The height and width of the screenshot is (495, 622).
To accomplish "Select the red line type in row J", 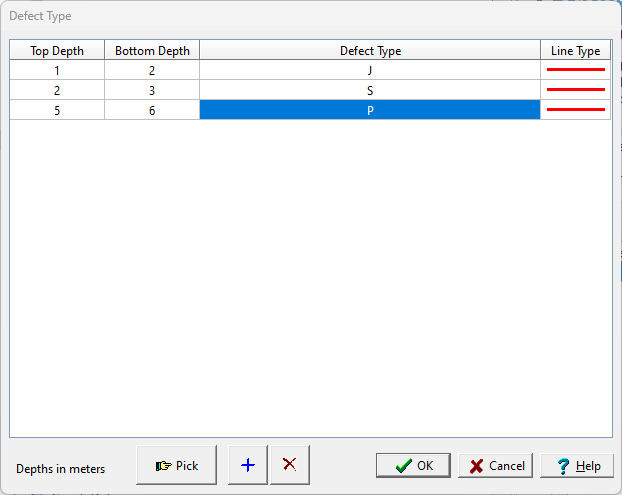I will pos(575,70).
